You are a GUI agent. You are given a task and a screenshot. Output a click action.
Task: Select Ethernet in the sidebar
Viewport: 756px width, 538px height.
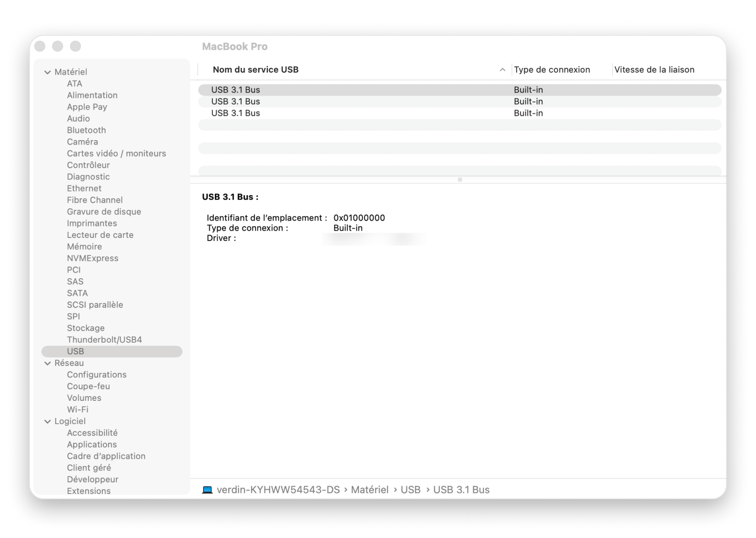[84, 189]
